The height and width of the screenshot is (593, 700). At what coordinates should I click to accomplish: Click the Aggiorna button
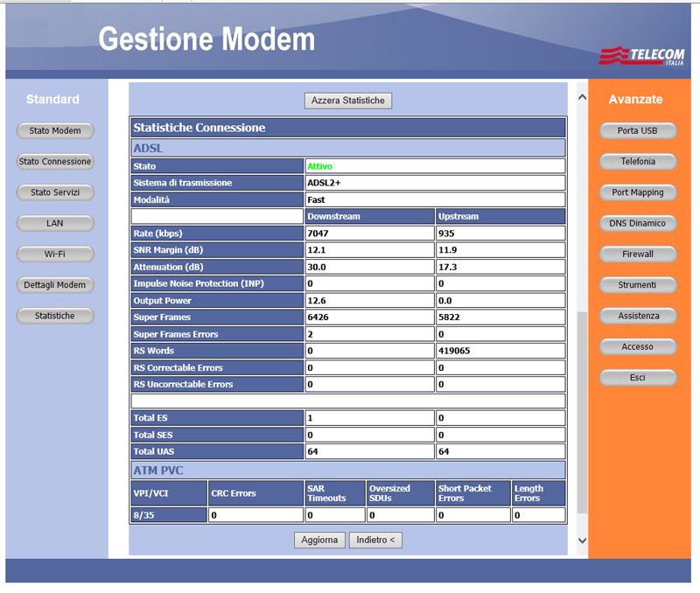click(x=319, y=541)
